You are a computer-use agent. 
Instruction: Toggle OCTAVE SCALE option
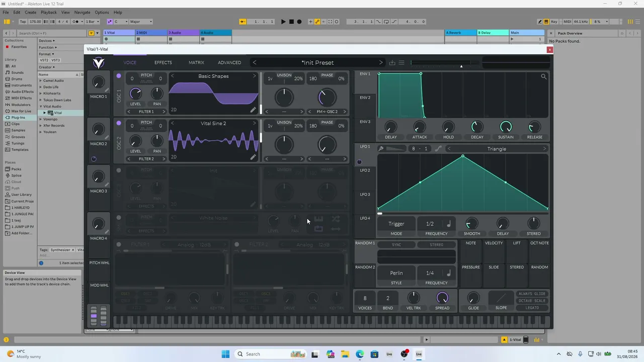(532, 301)
